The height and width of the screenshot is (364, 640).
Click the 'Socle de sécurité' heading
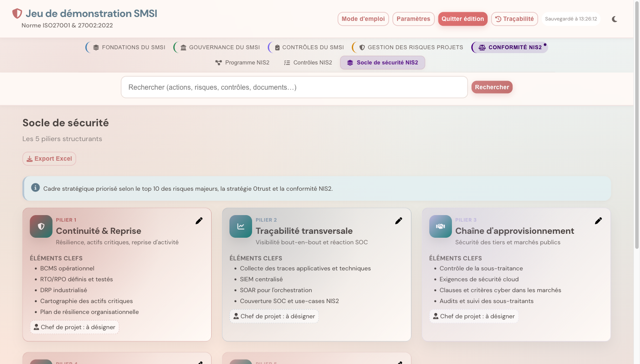[x=66, y=123]
